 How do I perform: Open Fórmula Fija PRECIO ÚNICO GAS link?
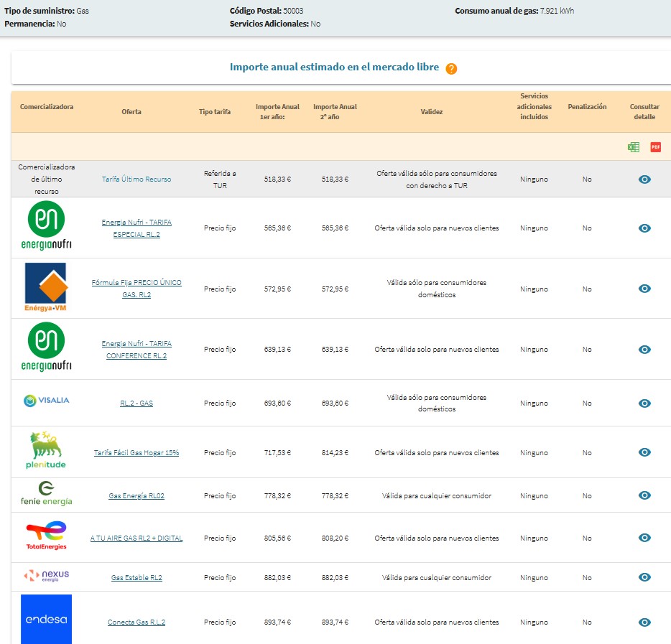point(136,289)
